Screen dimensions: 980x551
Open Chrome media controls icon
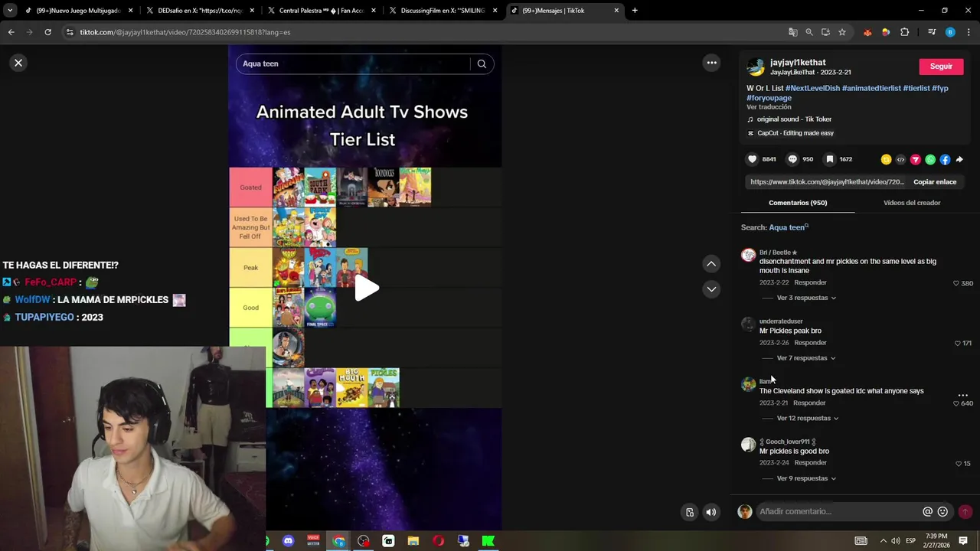932,32
